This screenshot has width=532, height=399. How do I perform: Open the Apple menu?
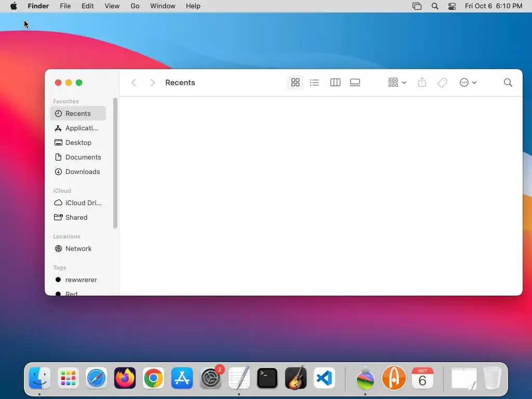tap(14, 6)
